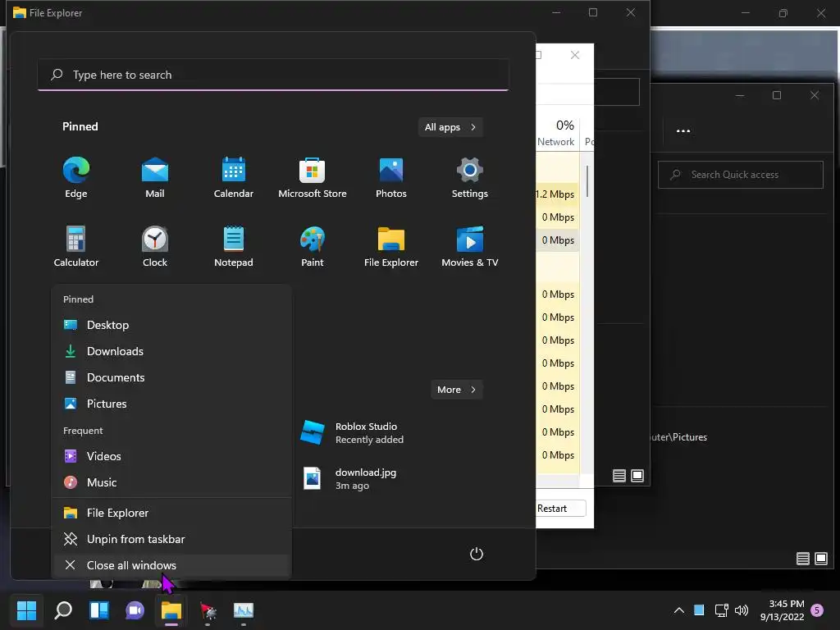Open Downloads from jump list

(x=171, y=351)
